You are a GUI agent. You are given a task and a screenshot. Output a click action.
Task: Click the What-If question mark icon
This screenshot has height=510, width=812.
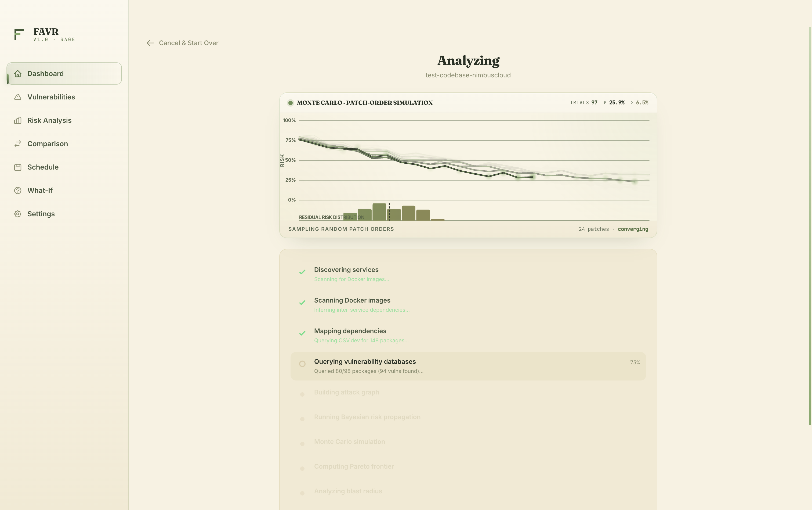(18, 191)
